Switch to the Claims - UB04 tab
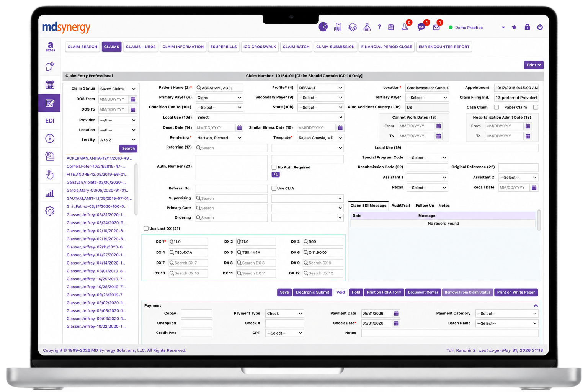The image size is (588, 392). tap(140, 47)
